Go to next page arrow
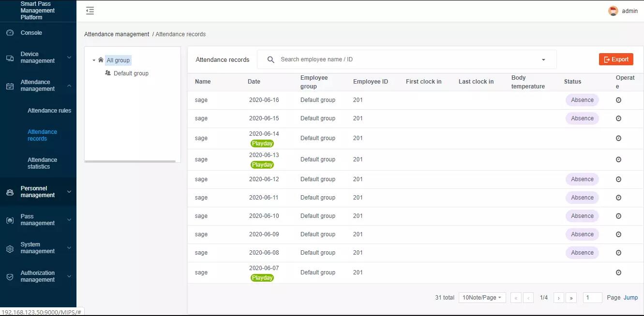The height and width of the screenshot is (316, 644). pyautogui.click(x=558, y=298)
